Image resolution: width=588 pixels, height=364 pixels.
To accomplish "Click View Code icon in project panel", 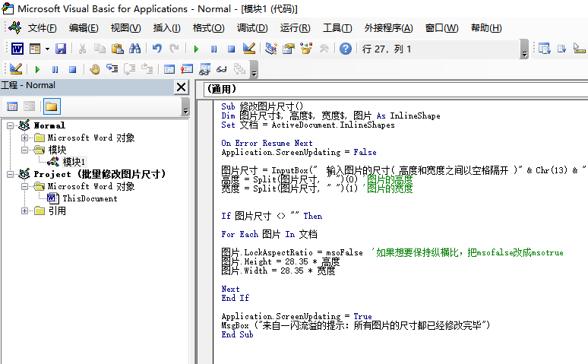I will (12, 106).
